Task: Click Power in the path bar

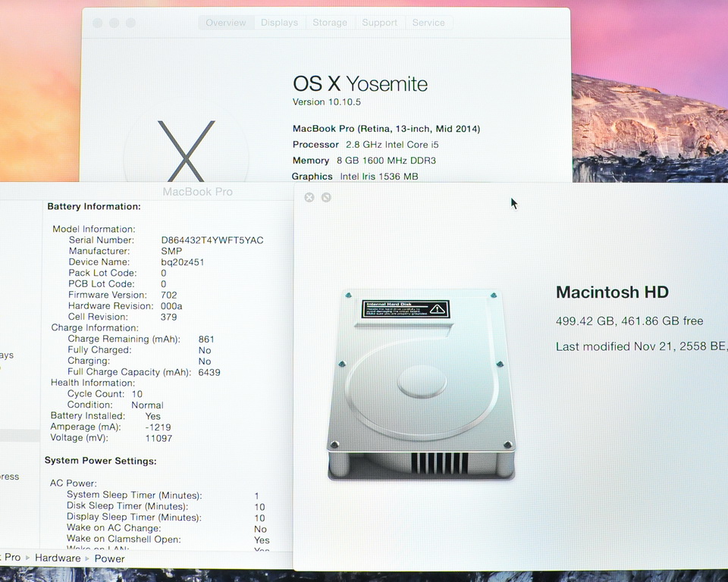Action: click(x=109, y=559)
